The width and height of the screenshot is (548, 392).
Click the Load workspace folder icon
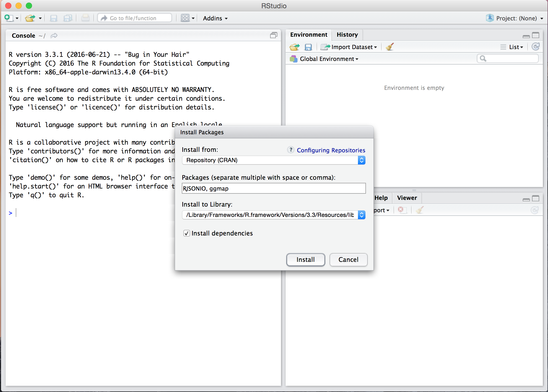[x=295, y=47]
